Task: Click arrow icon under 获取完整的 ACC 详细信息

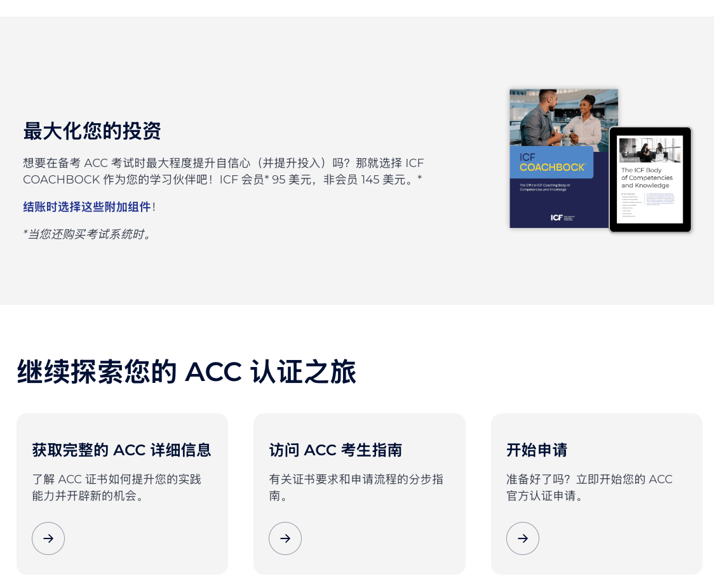Action: pos(48,538)
